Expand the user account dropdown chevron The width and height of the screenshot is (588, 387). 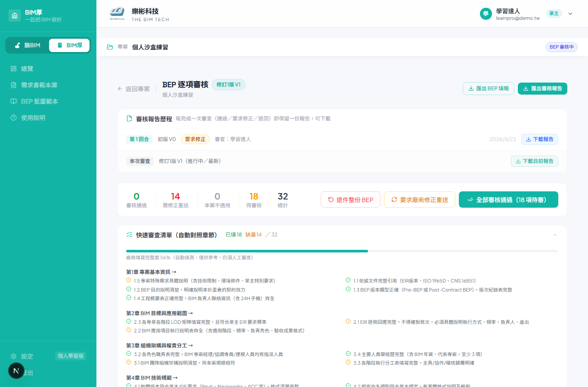570,14
